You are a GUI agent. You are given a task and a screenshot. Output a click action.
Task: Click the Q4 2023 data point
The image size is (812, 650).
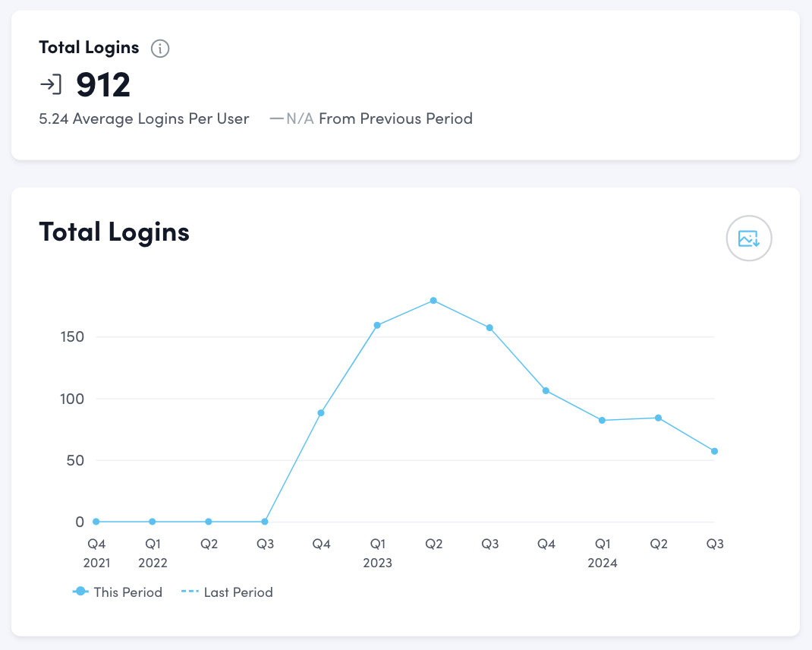coord(546,391)
